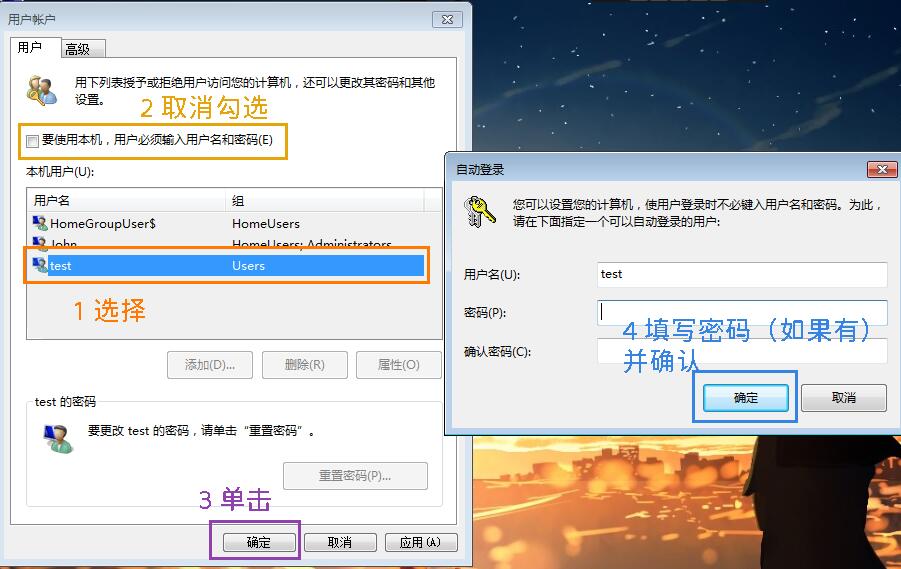This screenshot has height=569, width=901.
Task: Click 取消 in the 用户帐户 window
Action: (340, 543)
